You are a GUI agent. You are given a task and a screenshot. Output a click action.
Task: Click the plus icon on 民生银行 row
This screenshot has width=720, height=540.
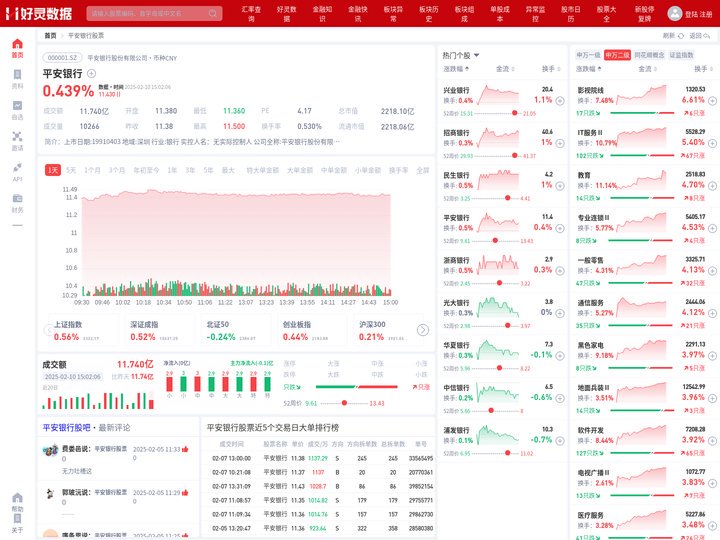click(x=560, y=186)
